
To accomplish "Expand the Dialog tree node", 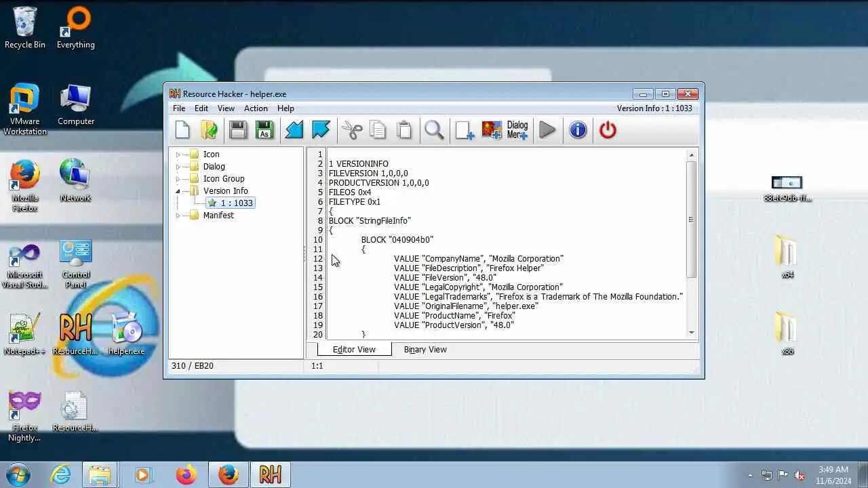I will pyautogui.click(x=178, y=167).
